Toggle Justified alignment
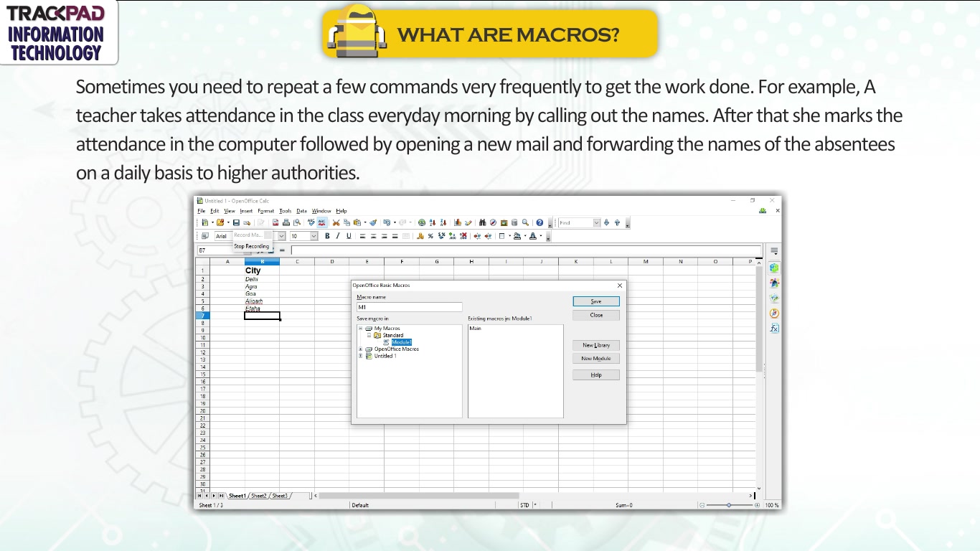This screenshot has height=551, width=980. click(395, 236)
